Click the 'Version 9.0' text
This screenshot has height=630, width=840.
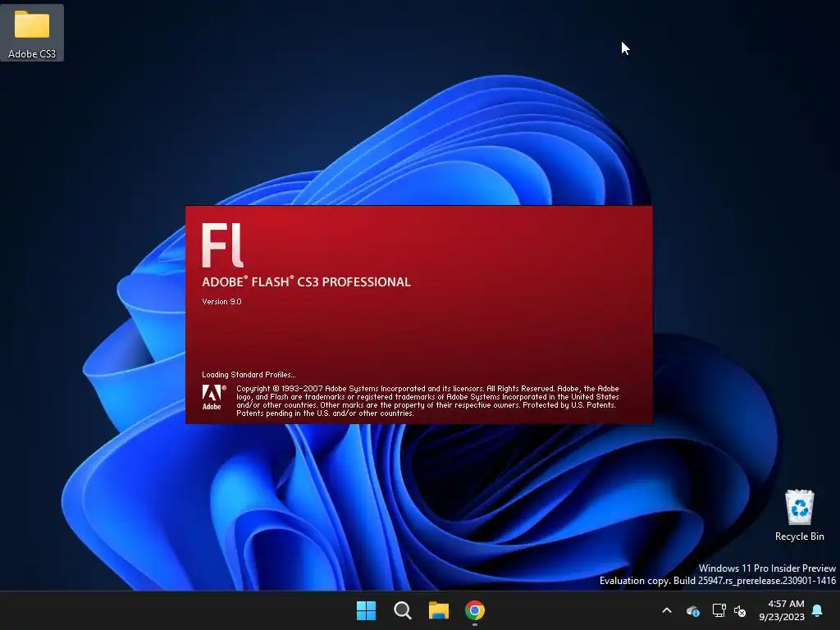221,302
